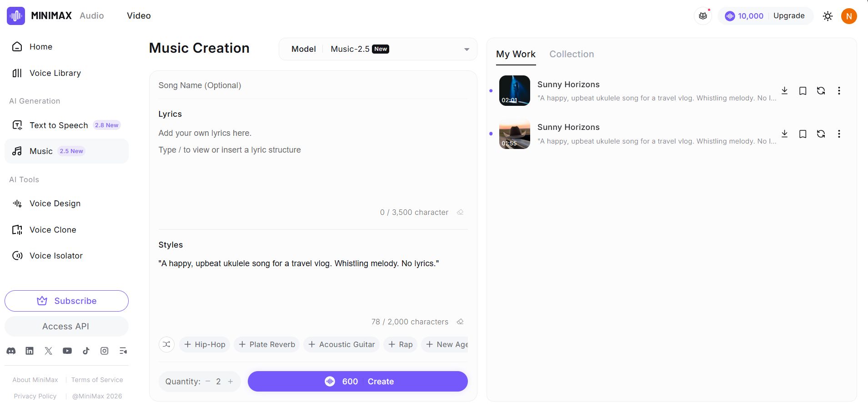The image size is (868, 407).
Task: Play the 02:01 Sunny Horizons thumbnail
Action: pyautogui.click(x=515, y=91)
